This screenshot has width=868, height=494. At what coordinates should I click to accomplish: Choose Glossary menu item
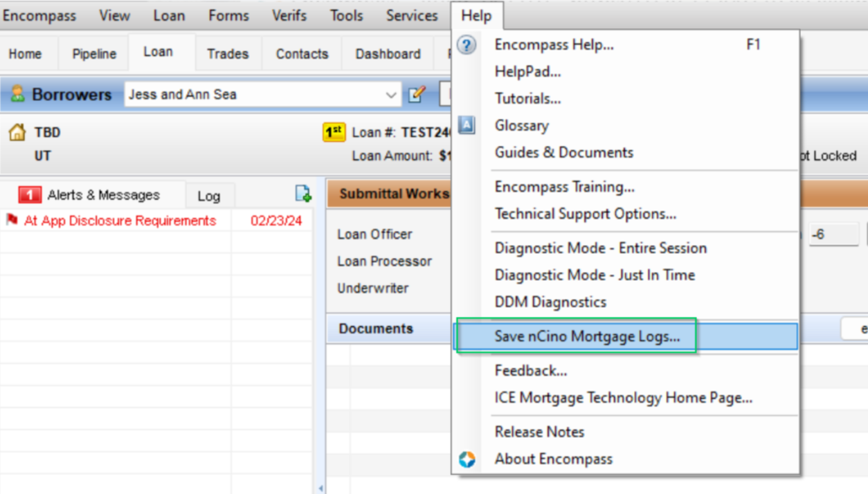pos(625,126)
